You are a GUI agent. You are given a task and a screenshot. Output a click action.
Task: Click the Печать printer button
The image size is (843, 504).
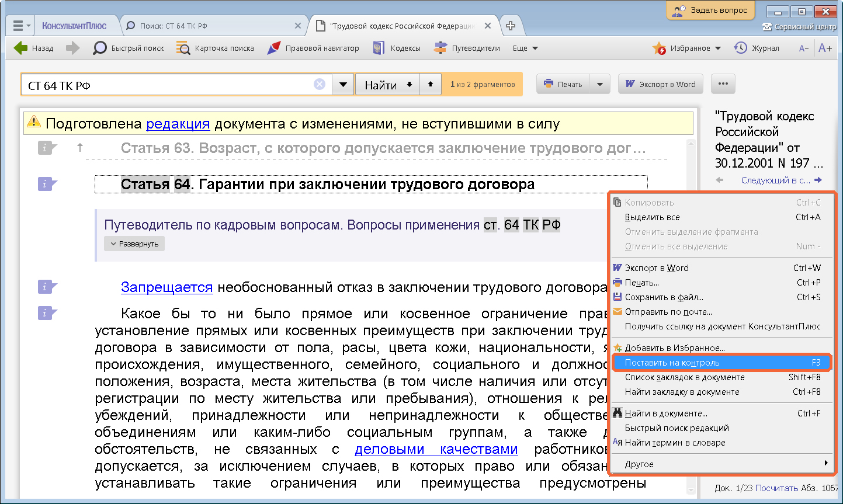click(x=563, y=84)
